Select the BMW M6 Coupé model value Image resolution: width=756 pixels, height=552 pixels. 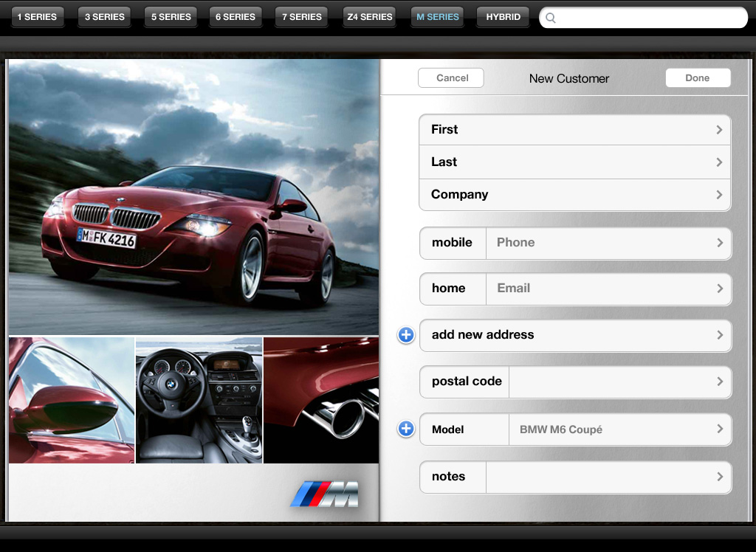561,429
